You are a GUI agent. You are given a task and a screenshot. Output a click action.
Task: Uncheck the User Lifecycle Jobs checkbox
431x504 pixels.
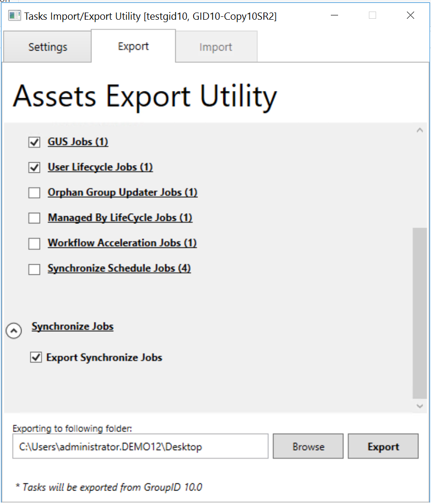coord(34,167)
